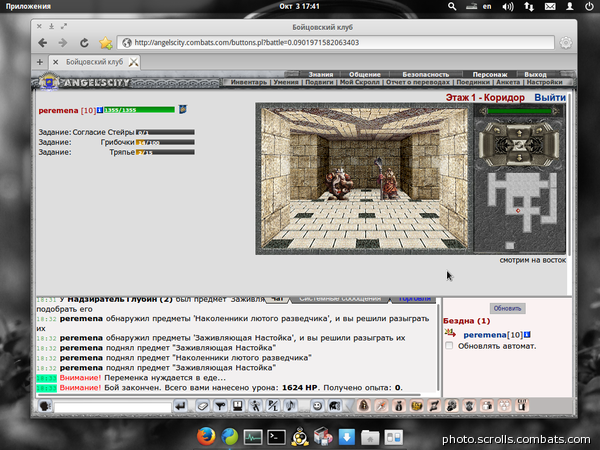
Task: Toggle the music note sound icon
Action: [290, 406]
